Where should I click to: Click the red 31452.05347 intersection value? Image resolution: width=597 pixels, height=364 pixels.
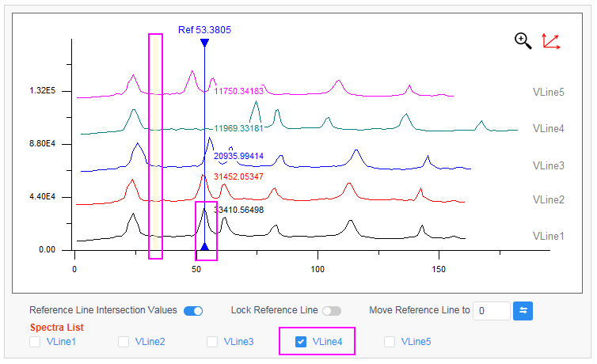pos(238,176)
